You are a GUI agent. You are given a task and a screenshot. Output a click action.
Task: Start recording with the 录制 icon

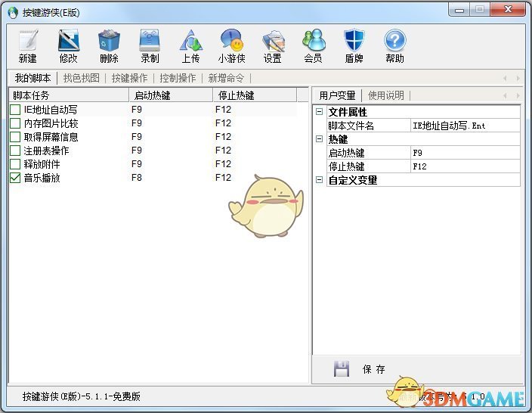[x=150, y=47]
